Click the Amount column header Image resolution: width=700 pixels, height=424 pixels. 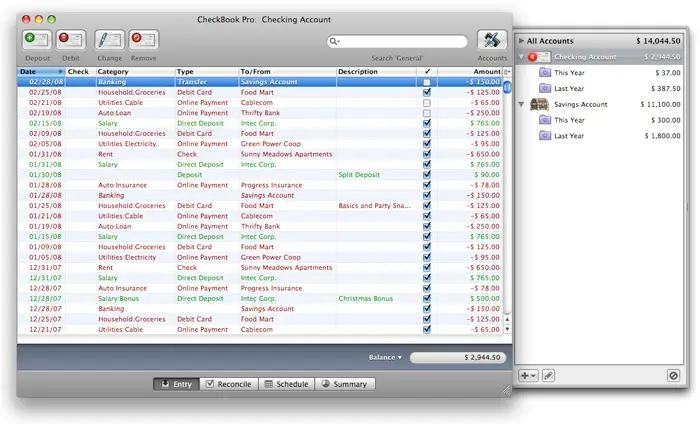[470, 71]
